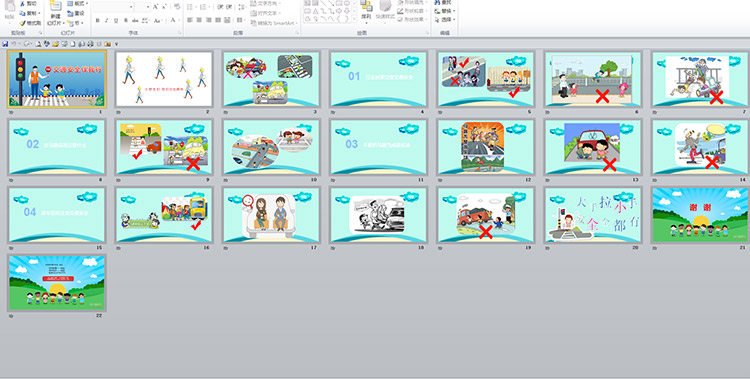Open Shape Effects (形状效果) menu
The height and width of the screenshot is (379, 750).
coord(412,19)
